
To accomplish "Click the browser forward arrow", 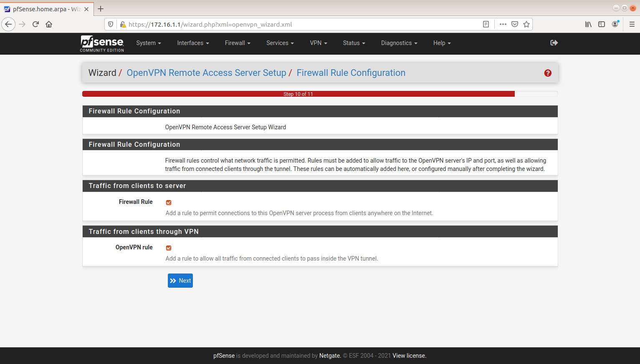I will [x=22, y=24].
